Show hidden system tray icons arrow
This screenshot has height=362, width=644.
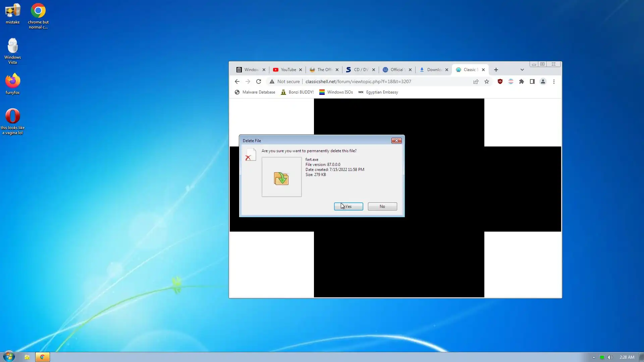pos(594,357)
